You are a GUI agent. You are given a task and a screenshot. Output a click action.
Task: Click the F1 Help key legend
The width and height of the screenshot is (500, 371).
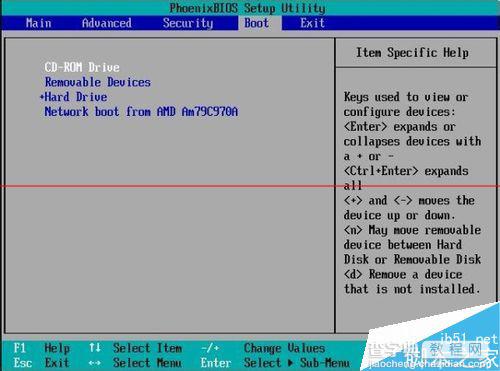coord(42,348)
